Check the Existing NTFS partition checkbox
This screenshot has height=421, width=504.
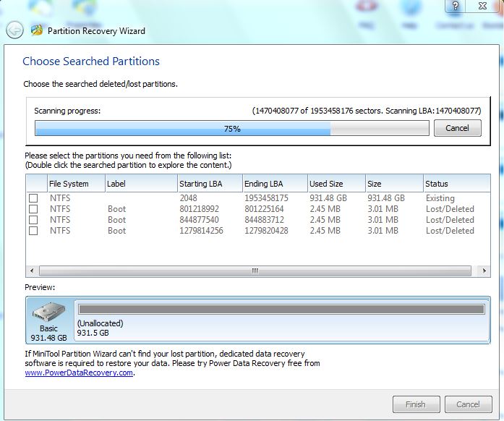pos(33,197)
